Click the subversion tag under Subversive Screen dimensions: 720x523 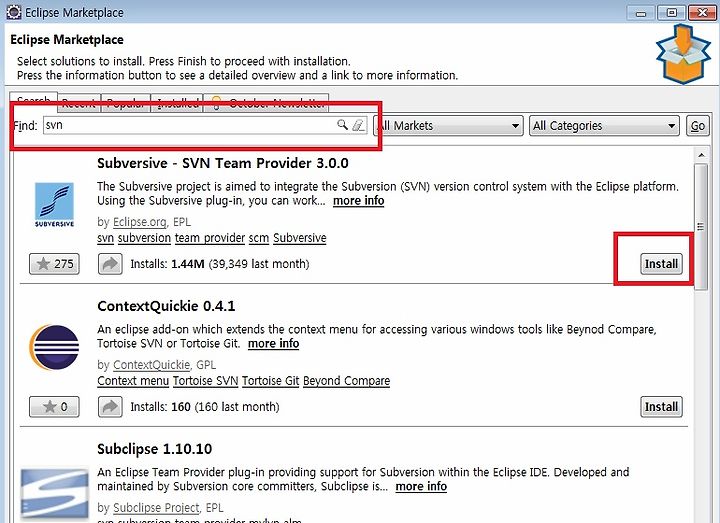pos(144,238)
